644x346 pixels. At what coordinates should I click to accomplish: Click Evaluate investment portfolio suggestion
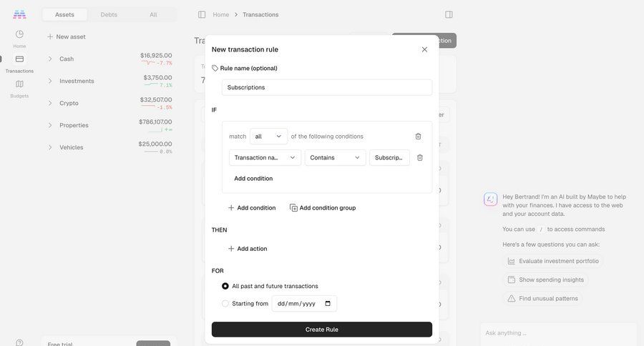pos(553,261)
